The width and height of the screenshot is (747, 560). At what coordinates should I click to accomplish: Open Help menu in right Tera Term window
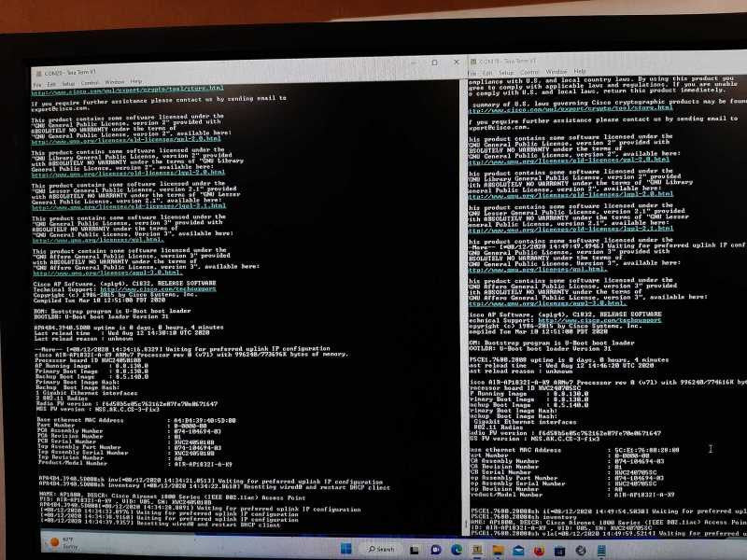pyautogui.click(x=580, y=71)
